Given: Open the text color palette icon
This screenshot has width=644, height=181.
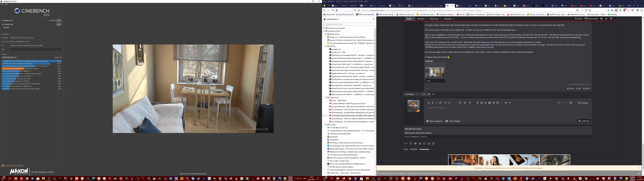Looking at the screenshot, I should 446,103.
